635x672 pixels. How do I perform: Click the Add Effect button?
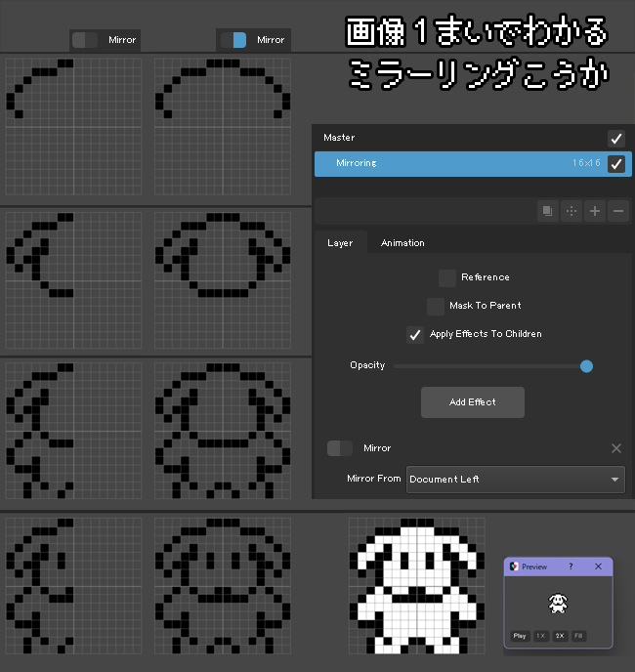point(473,402)
